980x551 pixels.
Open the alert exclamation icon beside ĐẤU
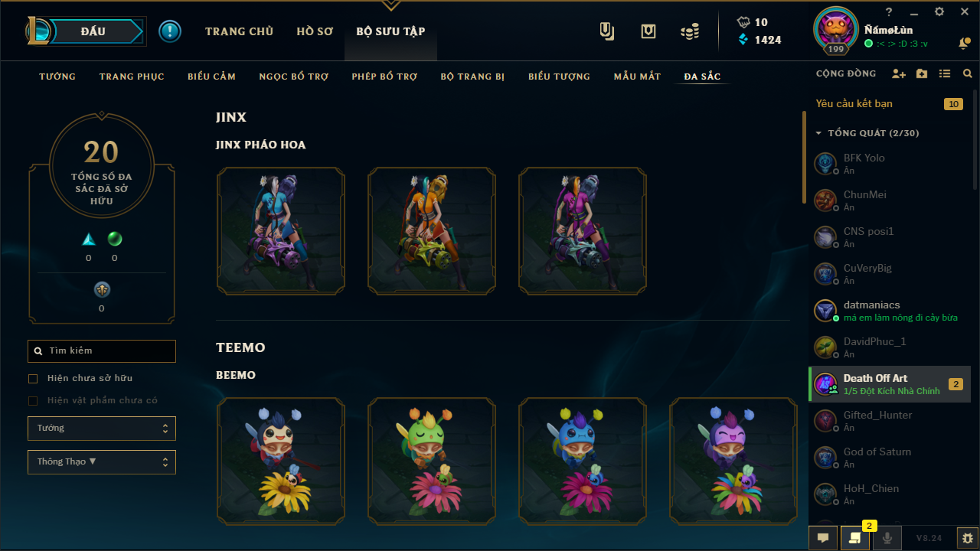click(170, 31)
